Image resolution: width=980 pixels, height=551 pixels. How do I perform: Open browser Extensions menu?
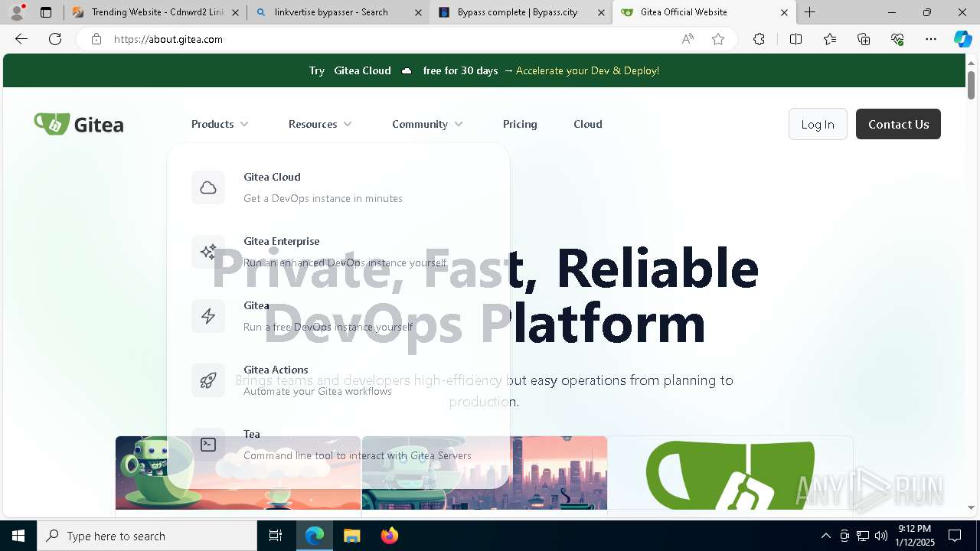(x=759, y=39)
